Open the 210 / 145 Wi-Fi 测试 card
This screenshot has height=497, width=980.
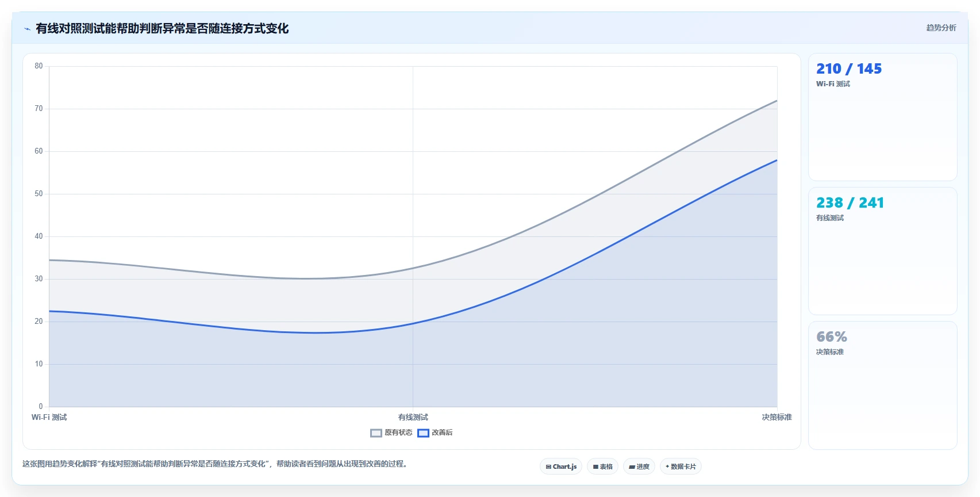coord(882,117)
